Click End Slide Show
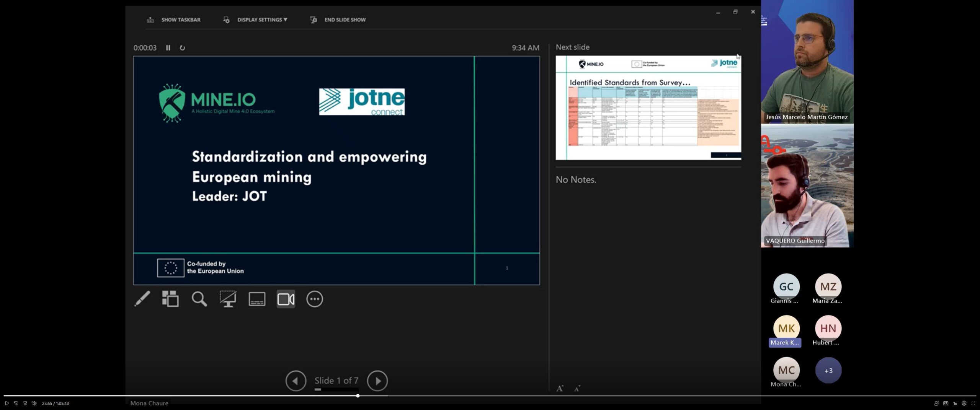 345,20
